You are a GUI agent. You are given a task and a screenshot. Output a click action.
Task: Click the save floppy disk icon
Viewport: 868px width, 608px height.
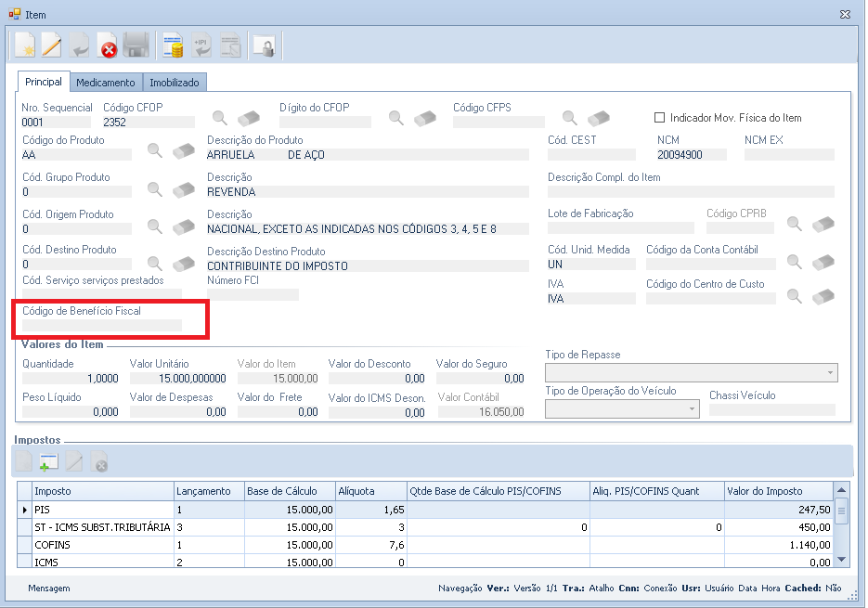[x=136, y=45]
